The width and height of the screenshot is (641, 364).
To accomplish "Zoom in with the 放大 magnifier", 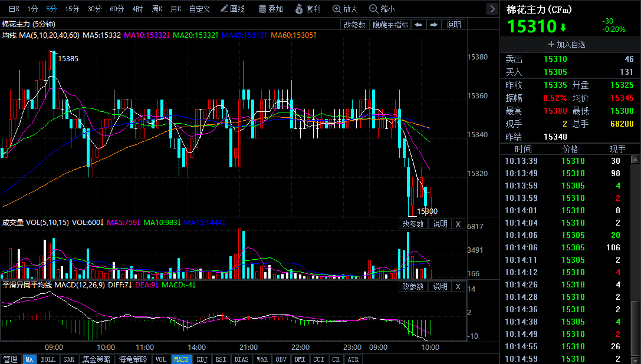I will click(346, 9).
